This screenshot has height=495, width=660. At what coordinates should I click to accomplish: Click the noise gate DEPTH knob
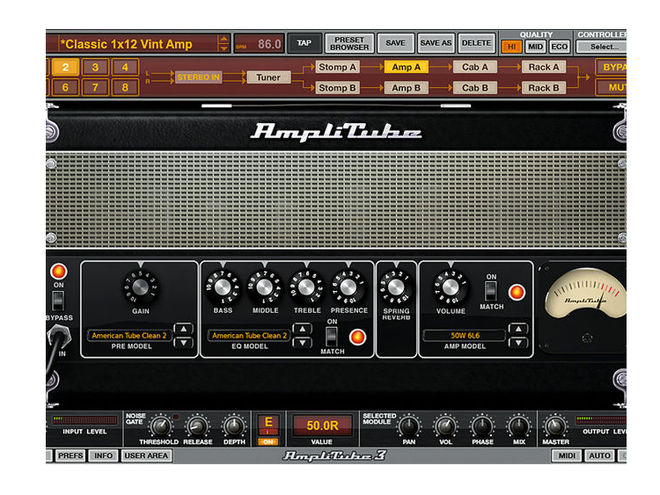pos(234,426)
